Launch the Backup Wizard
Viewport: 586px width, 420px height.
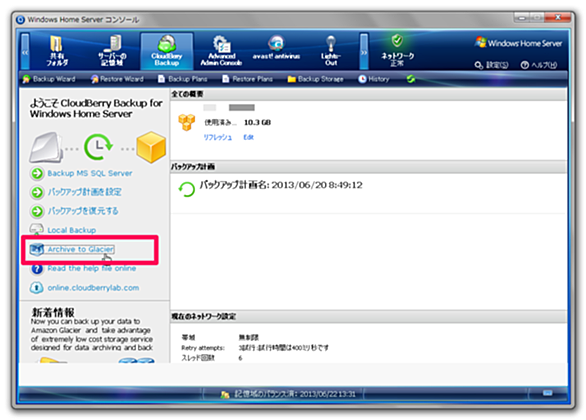click(x=49, y=79)
